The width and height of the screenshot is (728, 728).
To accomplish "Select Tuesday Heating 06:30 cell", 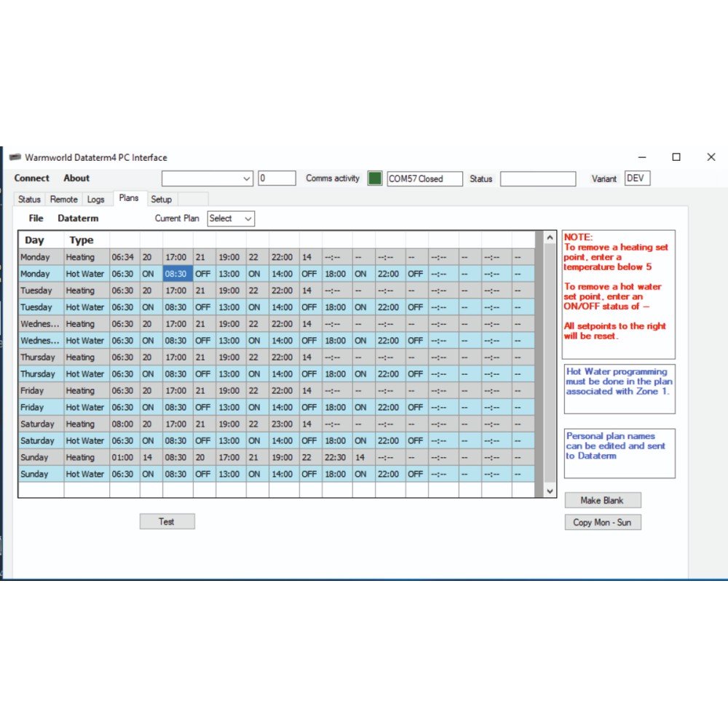I will [x=124, y=290].
